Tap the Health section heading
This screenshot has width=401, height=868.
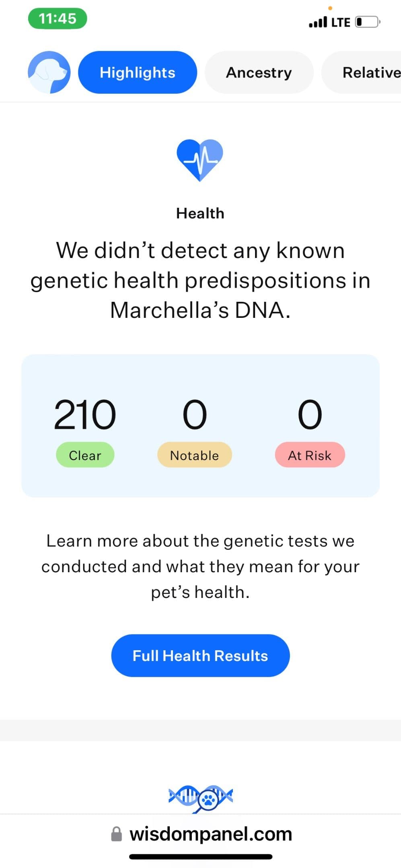coord(200,213)
